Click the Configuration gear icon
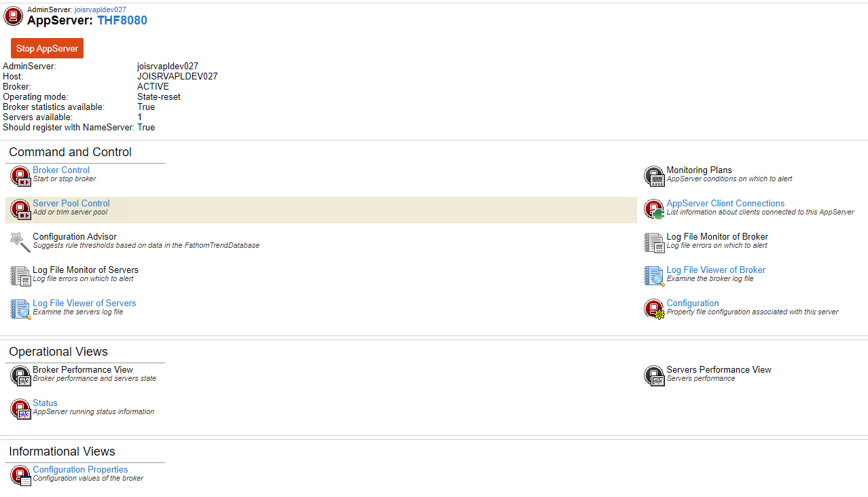The height and width of the screenshot is (497, 868). (654, 309)
